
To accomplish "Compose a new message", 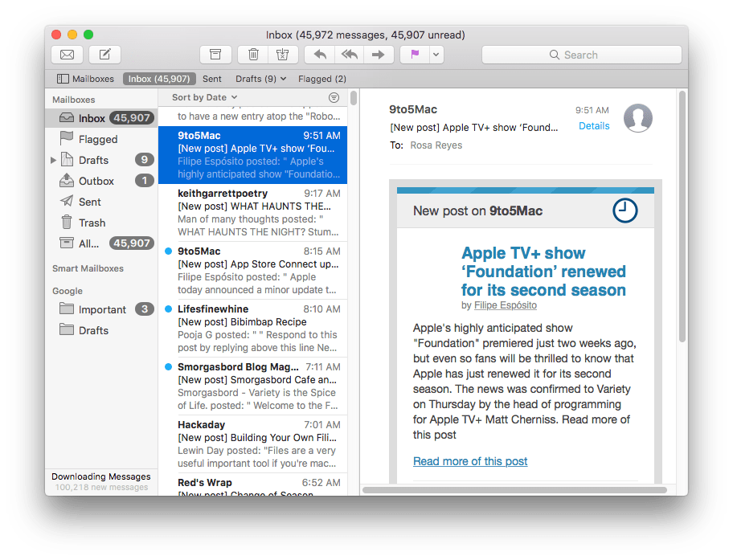I will pos(105,55).
